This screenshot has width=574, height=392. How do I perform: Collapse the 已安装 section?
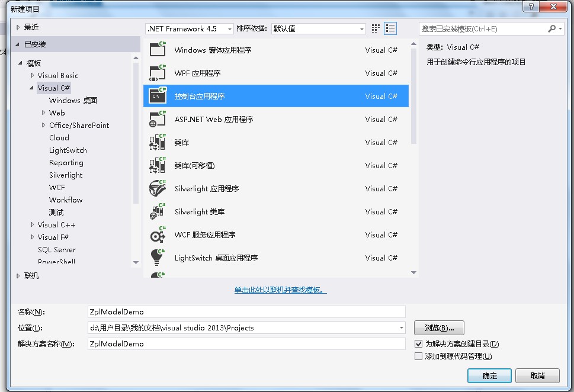pyautogui.click(x=17, y=44)
